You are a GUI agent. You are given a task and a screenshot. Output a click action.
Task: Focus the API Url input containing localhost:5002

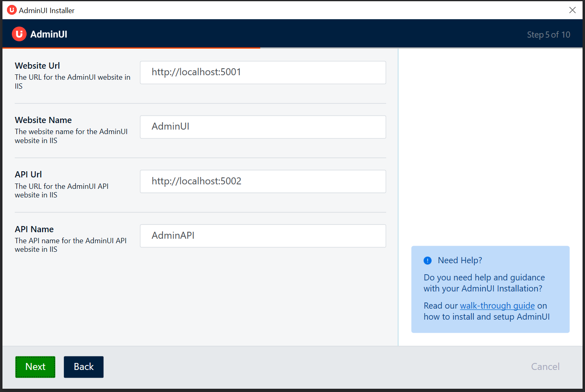pyautogui.click(x=263, y=181)
